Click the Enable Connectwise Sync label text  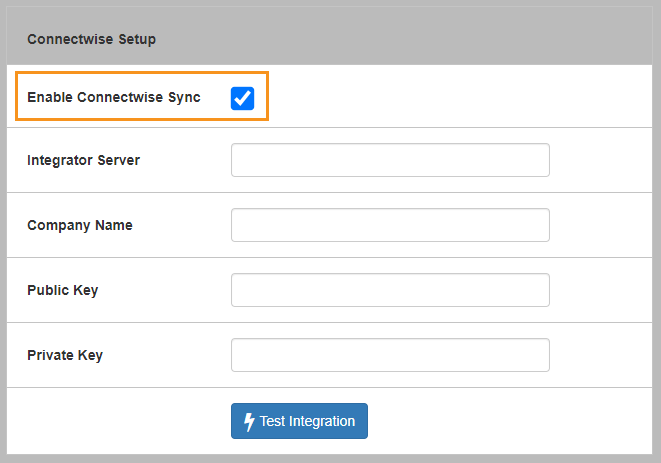(x=113, y=98)
